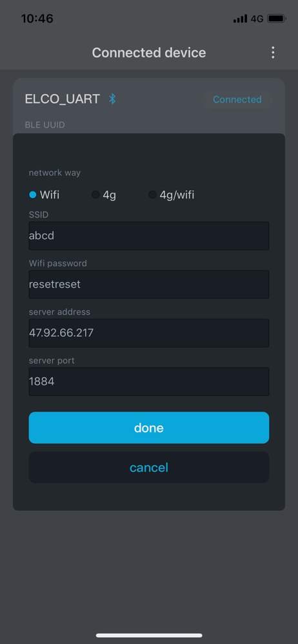Tap the BLE UUID label

[45, 124]
